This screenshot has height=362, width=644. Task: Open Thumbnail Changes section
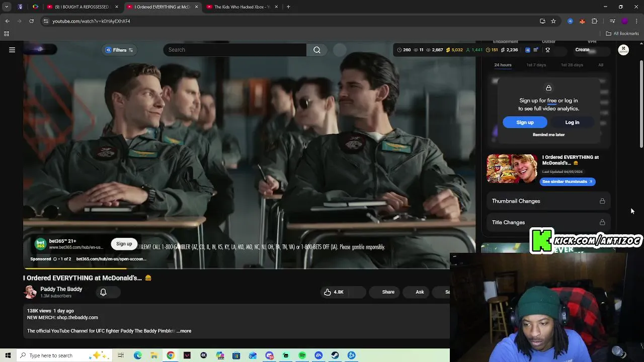[548, 201]
